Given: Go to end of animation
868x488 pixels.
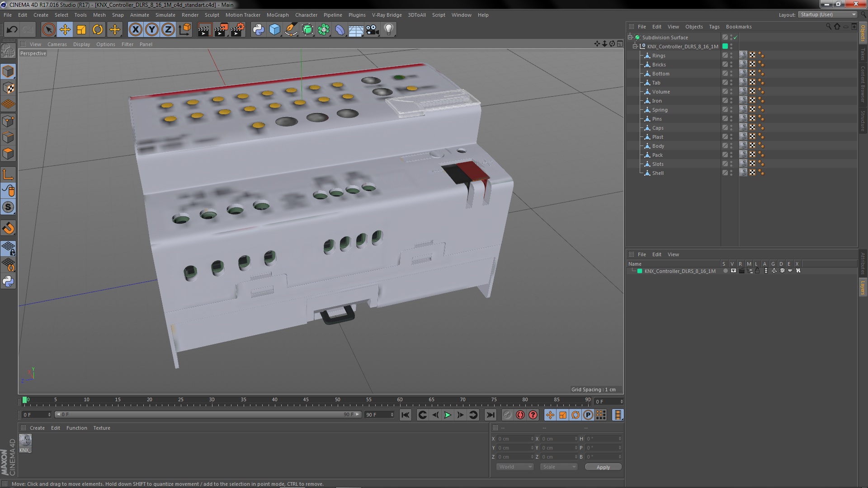Looking at the screenshot, I should click(x=490, y=415).
